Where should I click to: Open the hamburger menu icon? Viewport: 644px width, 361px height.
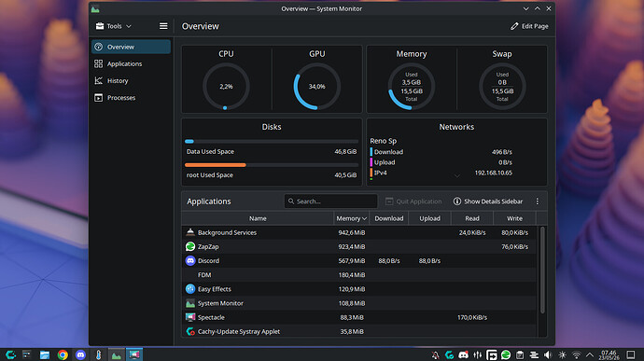(163, 26)
